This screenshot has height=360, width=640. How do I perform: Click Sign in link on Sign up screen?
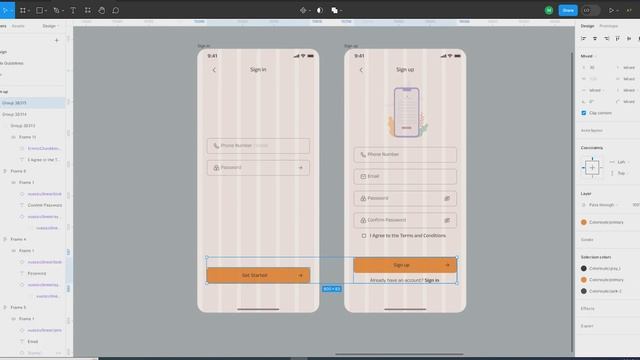click(x=432, y=280)
